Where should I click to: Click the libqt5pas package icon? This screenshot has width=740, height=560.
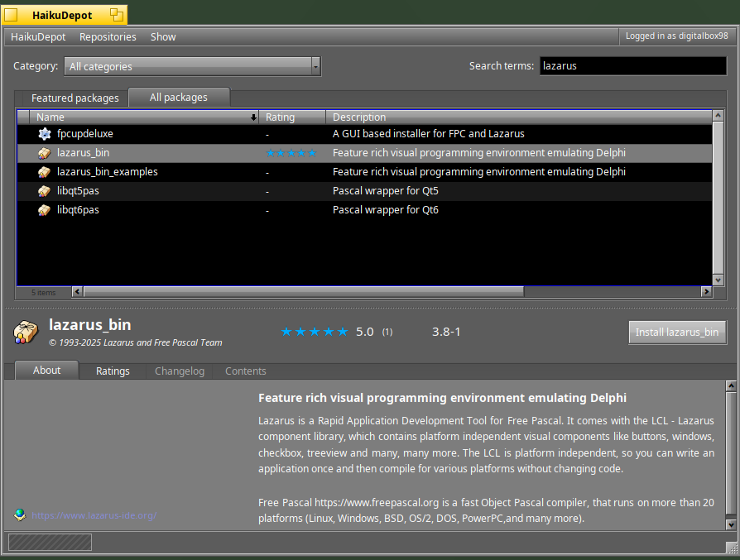(x=45, y=191)
